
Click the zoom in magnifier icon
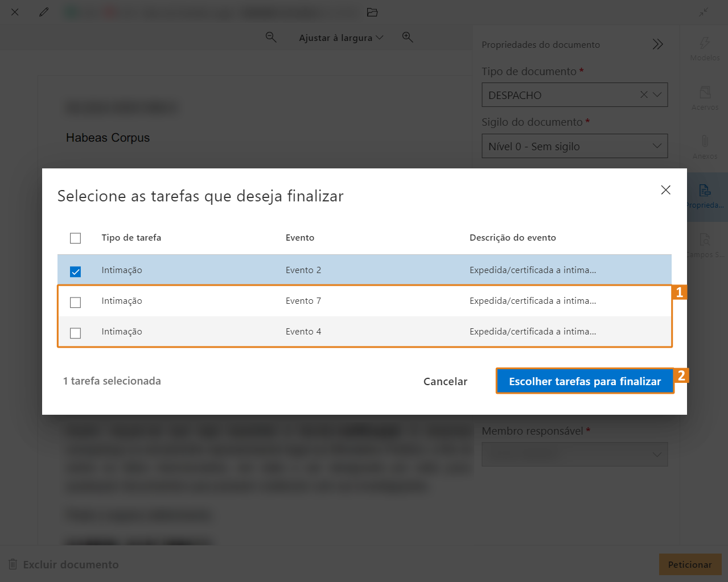(408, 38)
